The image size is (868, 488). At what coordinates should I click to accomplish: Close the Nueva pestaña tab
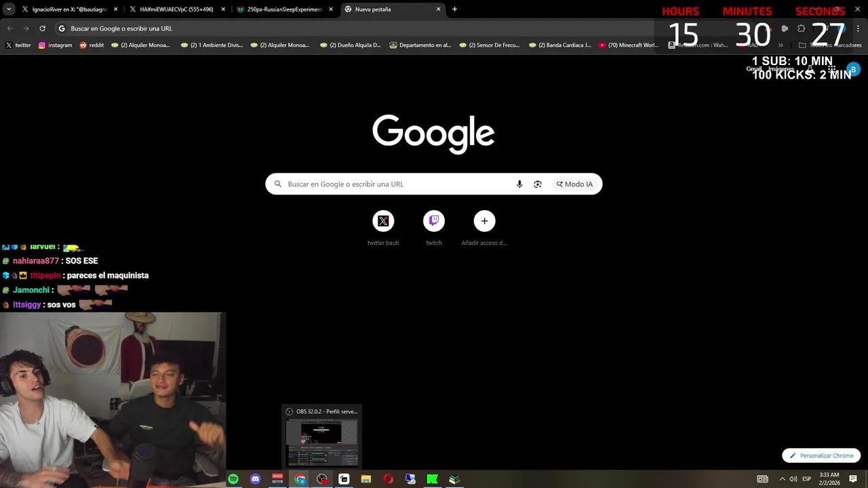439,9
